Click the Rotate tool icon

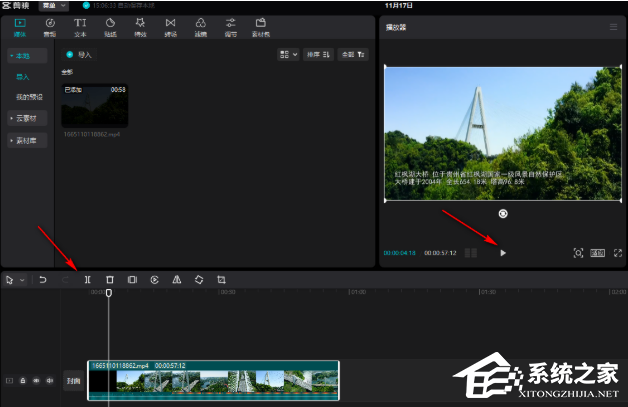[x=199, y=280]
